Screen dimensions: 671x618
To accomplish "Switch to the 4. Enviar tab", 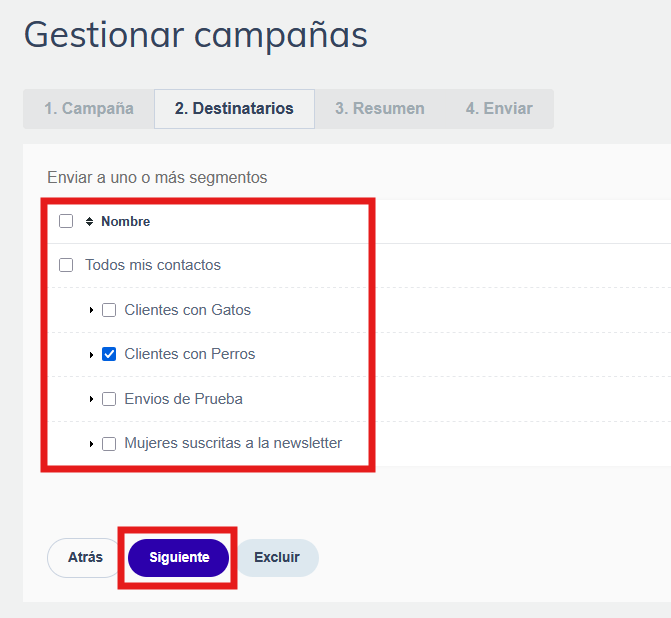I will click(499, 109).
